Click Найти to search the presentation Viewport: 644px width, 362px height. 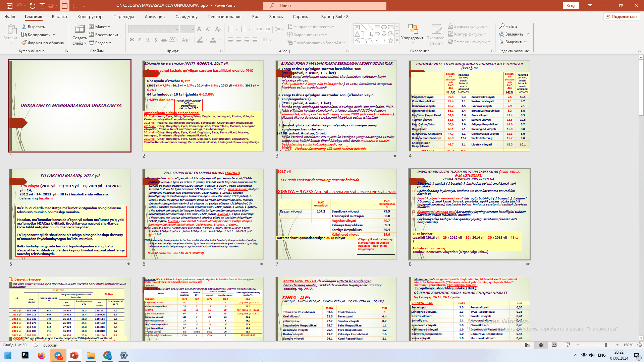coord(508,26)
